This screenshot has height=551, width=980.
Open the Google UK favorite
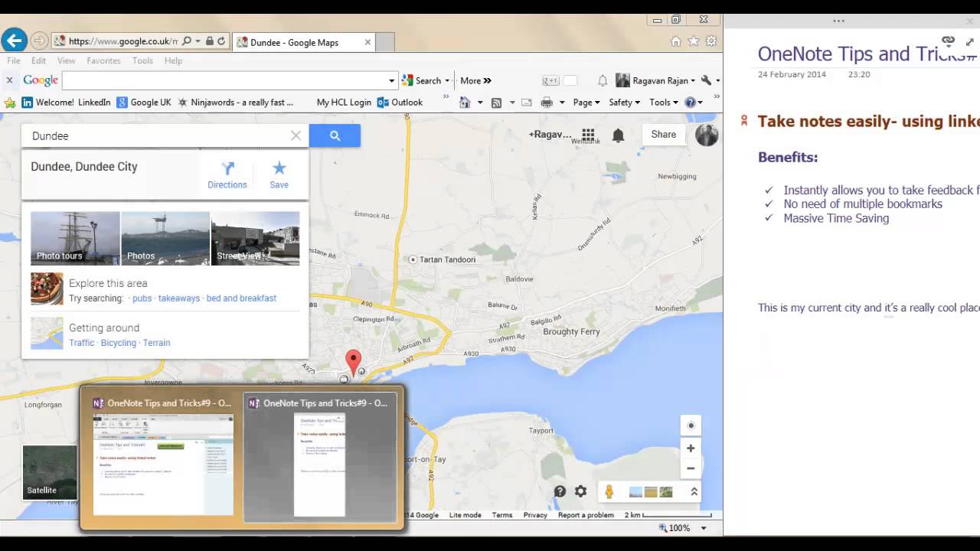pyautogui.click(x=144, y=102)
